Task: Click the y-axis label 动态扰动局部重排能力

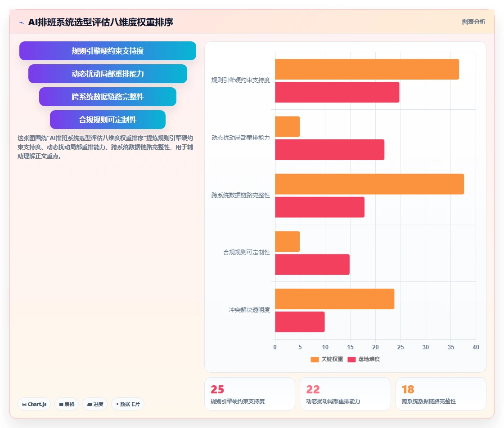Action: [x=240, y=138]
